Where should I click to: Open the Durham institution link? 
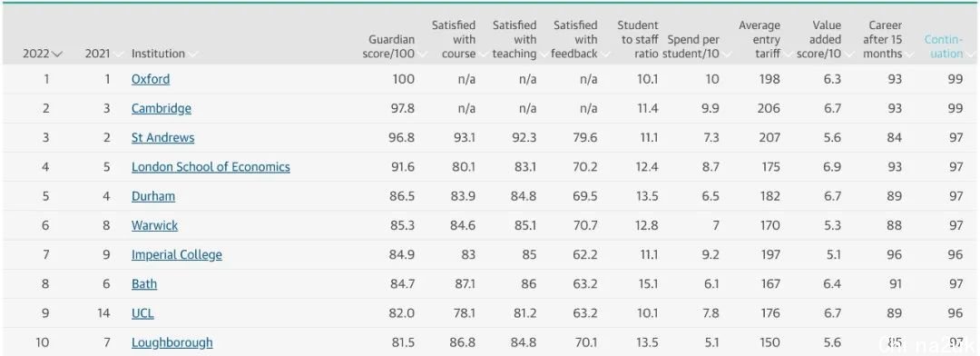pos(153,196)
